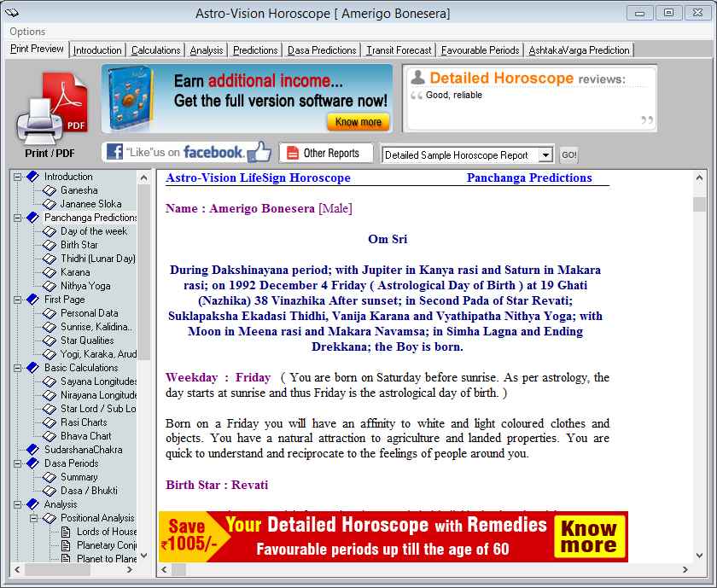Select Star Lord / Sub Lord tree item
The height and width of the screenshot is (588, 717).
(x=99, y=409)
